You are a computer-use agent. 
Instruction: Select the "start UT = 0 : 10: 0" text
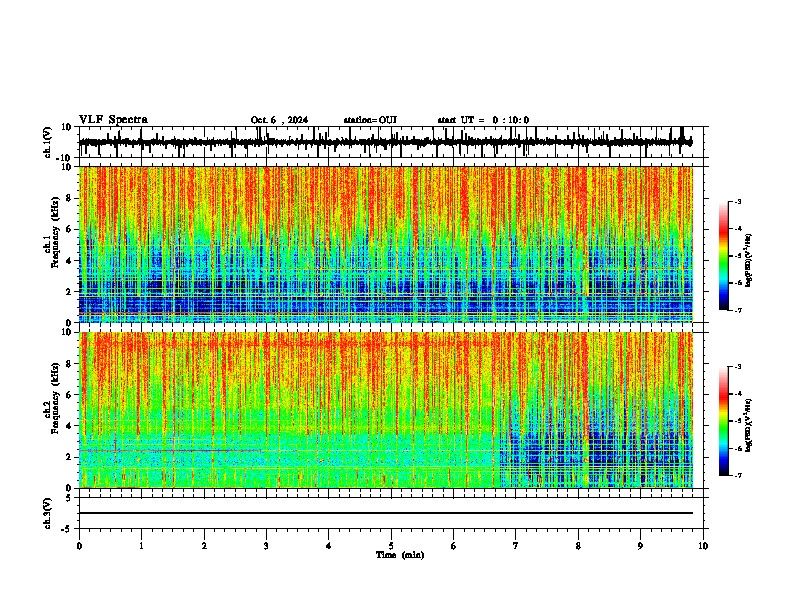click(x=483, y=120)
